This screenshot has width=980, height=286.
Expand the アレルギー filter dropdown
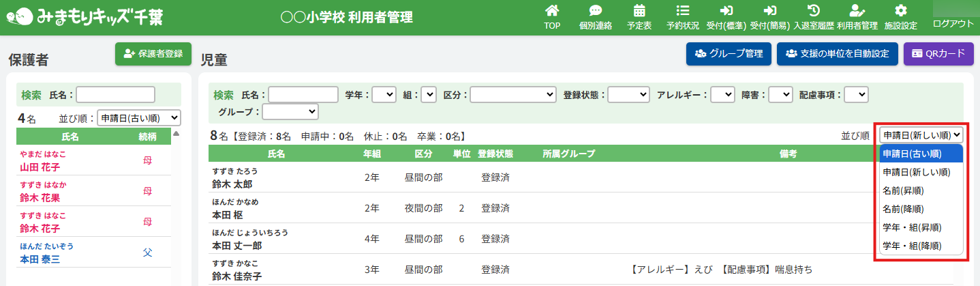coord(722,94)
